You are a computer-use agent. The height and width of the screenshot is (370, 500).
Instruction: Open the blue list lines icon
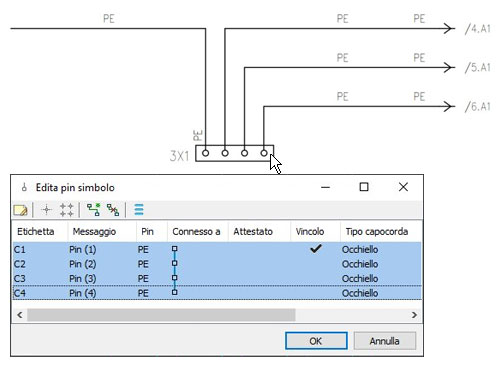[139, 210]
